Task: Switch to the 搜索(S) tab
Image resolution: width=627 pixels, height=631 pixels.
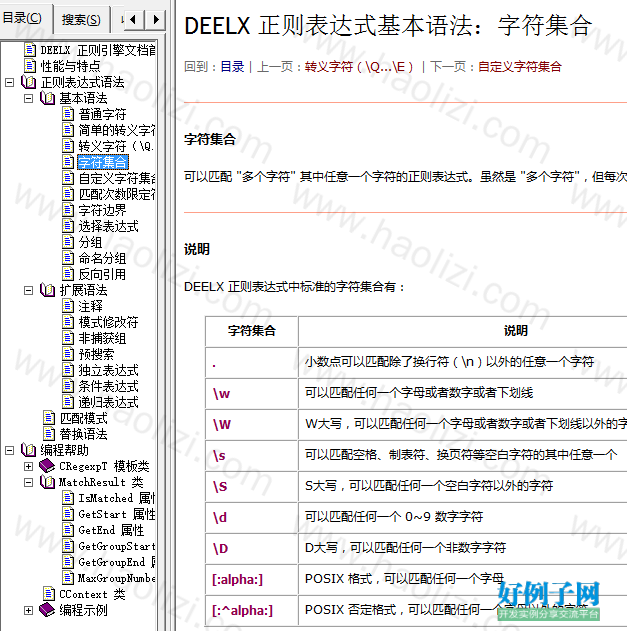Action: point(81,19)
